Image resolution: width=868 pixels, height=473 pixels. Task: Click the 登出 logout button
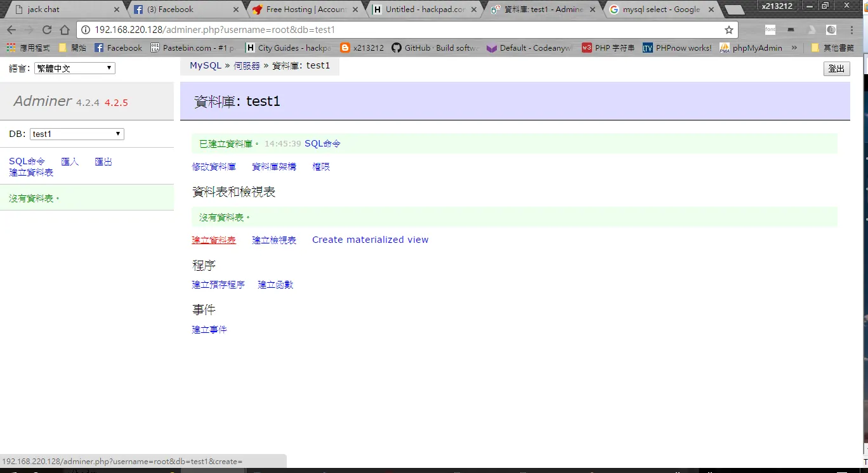click(836, 68)
